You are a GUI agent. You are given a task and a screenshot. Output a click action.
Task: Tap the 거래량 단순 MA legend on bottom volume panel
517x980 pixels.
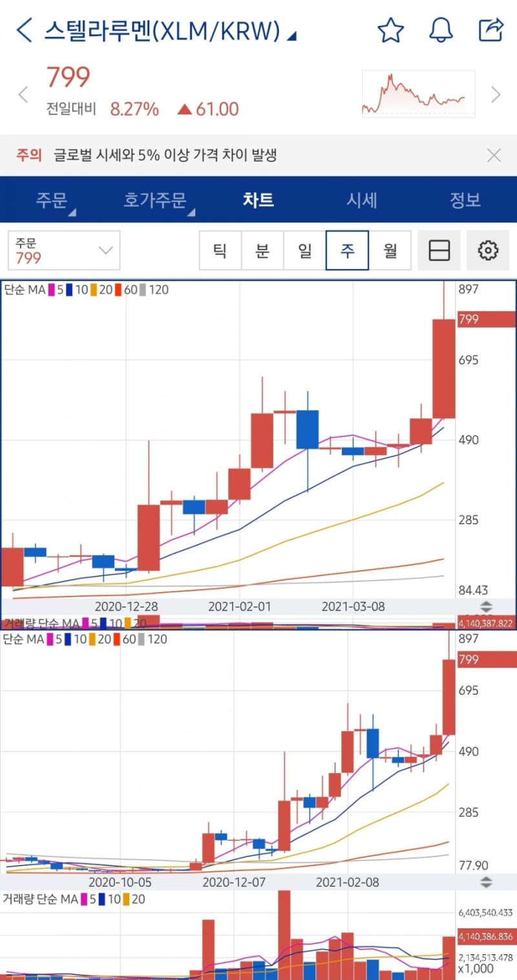[40, 899]
